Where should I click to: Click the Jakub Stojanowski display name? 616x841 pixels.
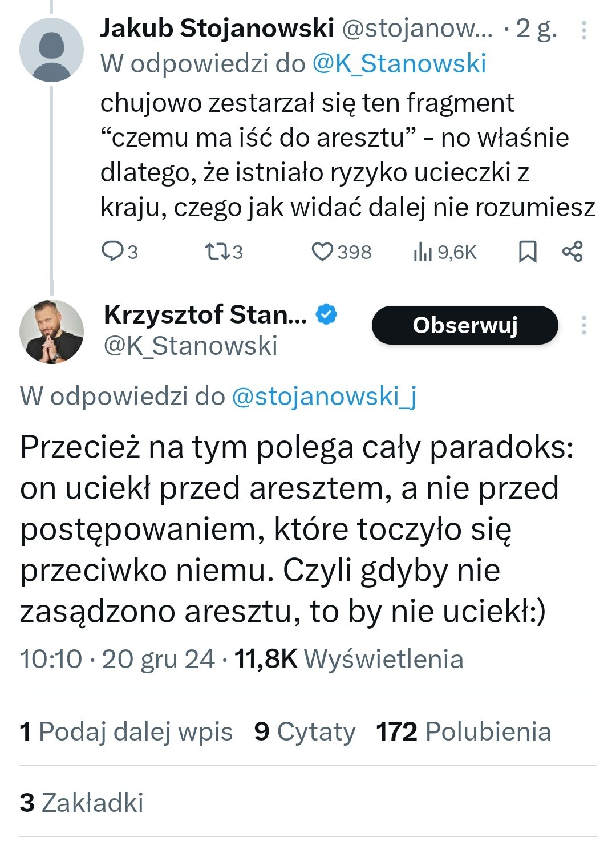click(217, 29)
